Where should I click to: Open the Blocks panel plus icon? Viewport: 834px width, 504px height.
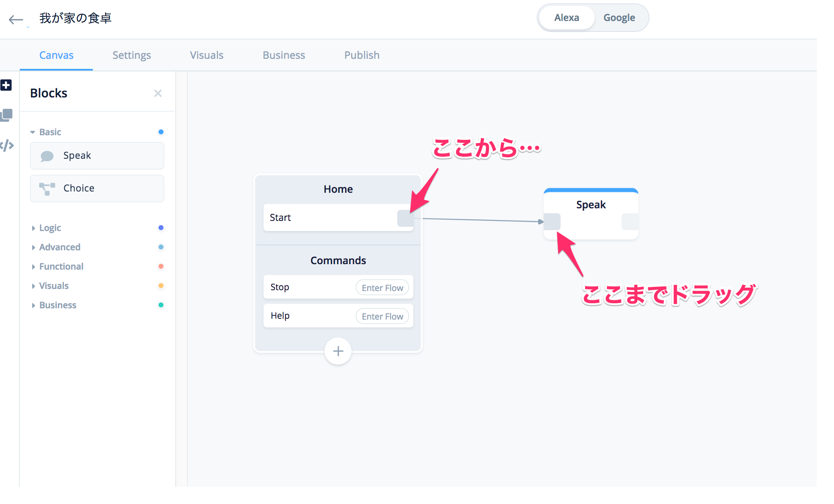[6, 85]
